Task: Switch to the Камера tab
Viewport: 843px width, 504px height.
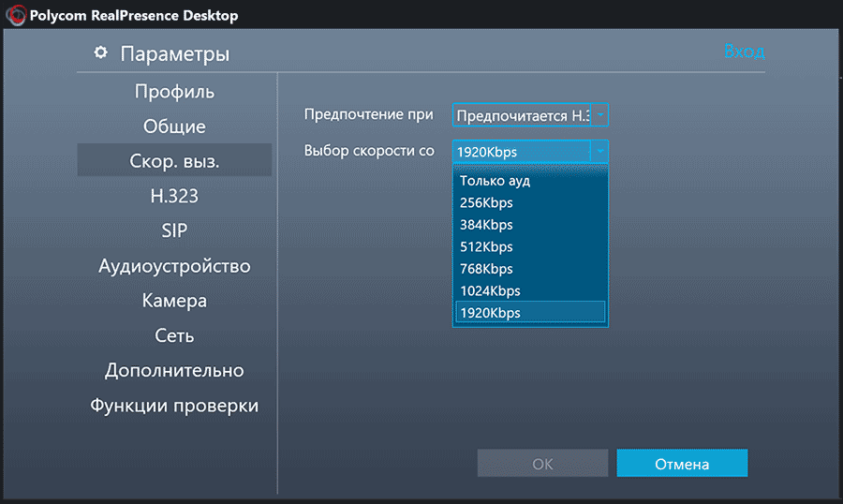Action: (174, 301)
